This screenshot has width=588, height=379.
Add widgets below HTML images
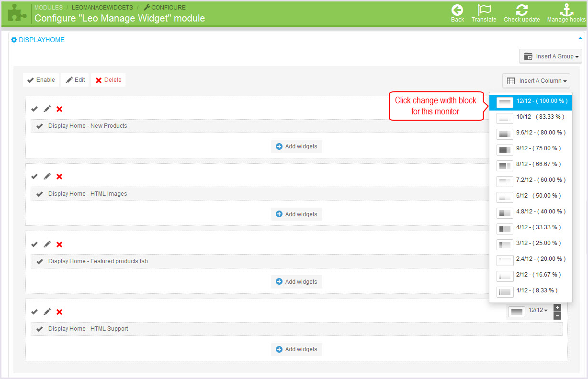point(296,214)
